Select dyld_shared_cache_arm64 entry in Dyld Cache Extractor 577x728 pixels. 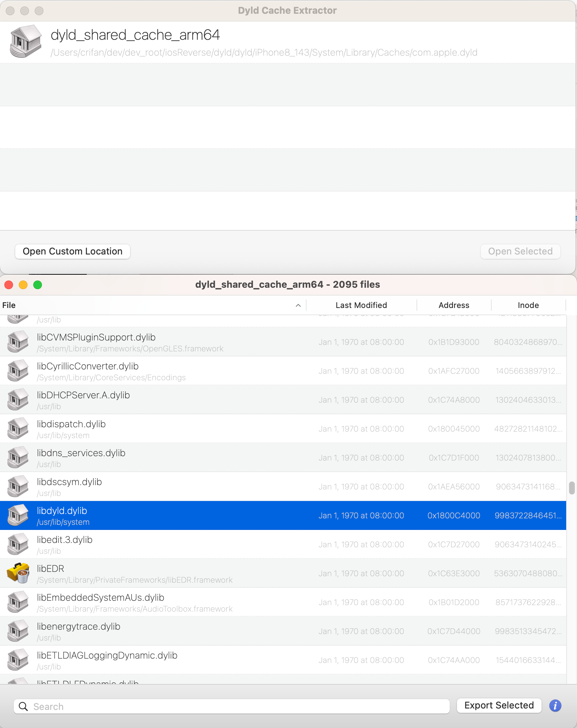[288, 42]
